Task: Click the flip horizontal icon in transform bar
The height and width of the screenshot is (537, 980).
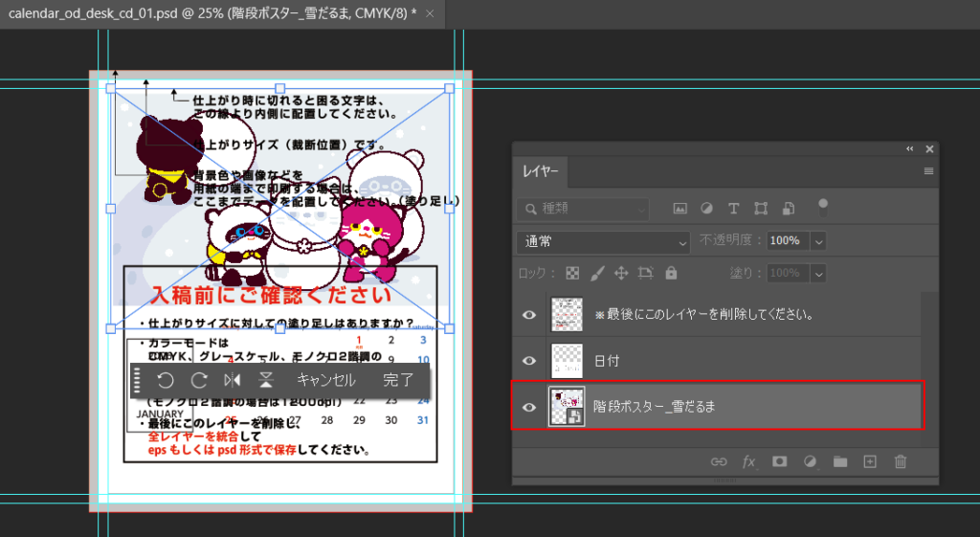Action: tap(232, 380)
